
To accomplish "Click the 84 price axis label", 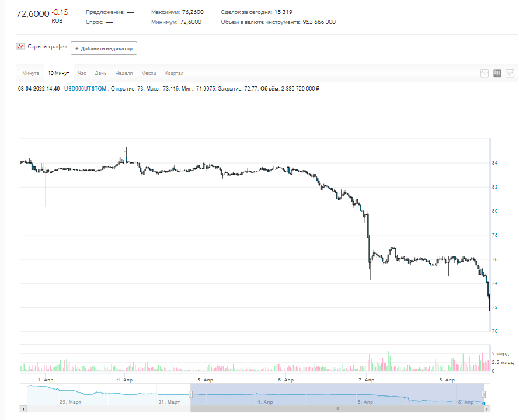I will (495, 163).
